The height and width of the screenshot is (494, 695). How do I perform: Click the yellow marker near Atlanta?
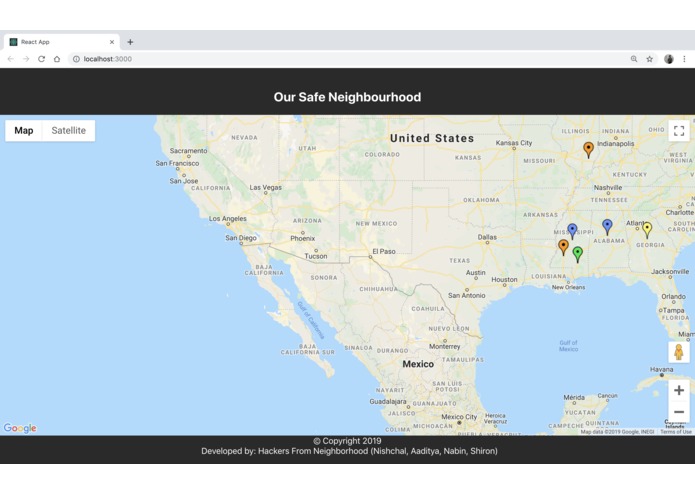click(647, 229)
